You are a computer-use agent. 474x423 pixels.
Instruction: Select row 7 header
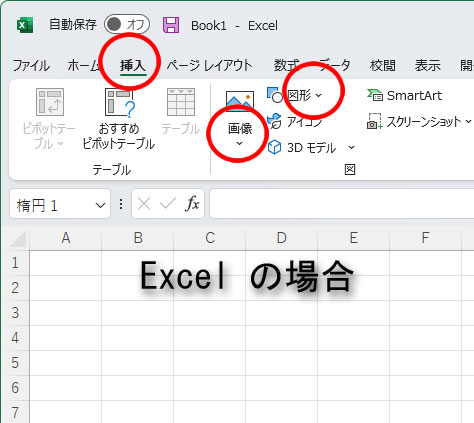15,413
